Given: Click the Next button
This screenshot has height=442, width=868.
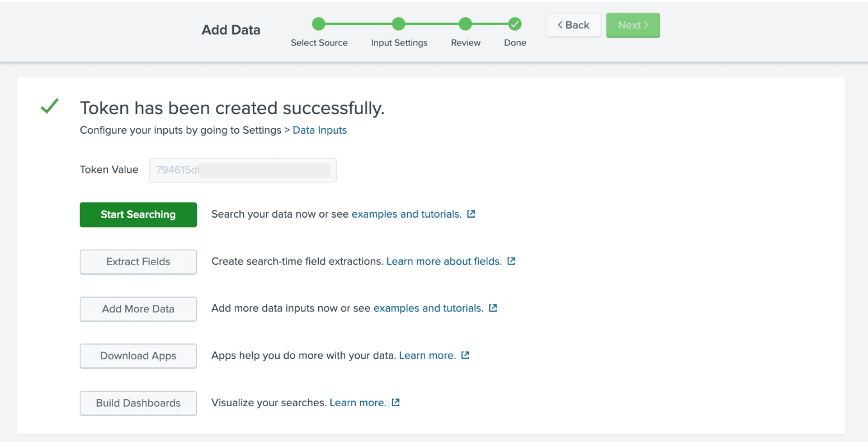Looking at the screenshot, I should coord(633,25).
